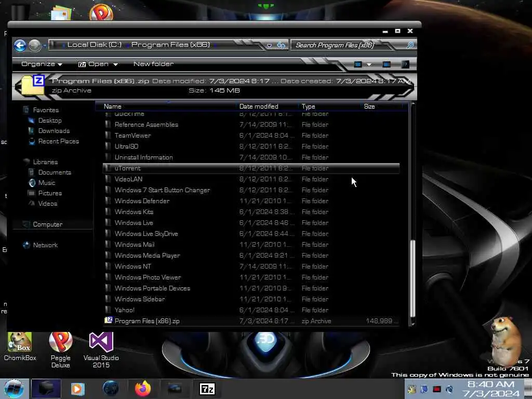Select Computer in the navigation pane
Viewport: 532px width, 399px height.
47,224
